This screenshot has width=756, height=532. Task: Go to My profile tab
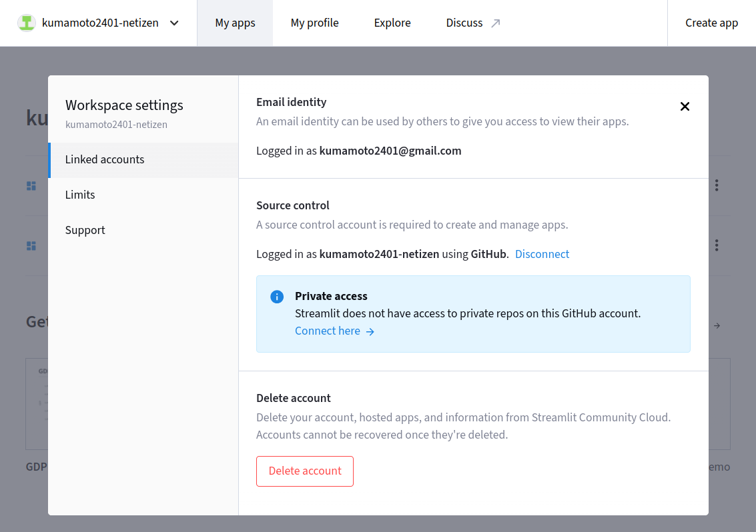[x=314, y=23]
